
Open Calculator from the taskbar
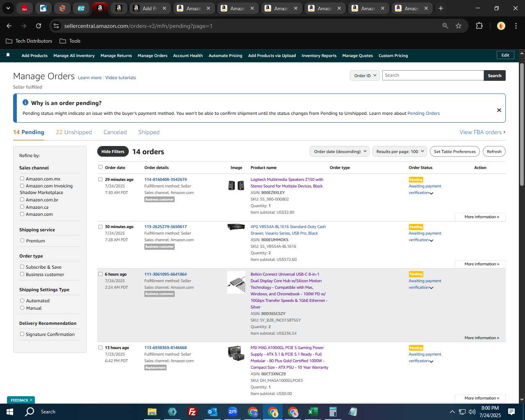pos(333,412)
